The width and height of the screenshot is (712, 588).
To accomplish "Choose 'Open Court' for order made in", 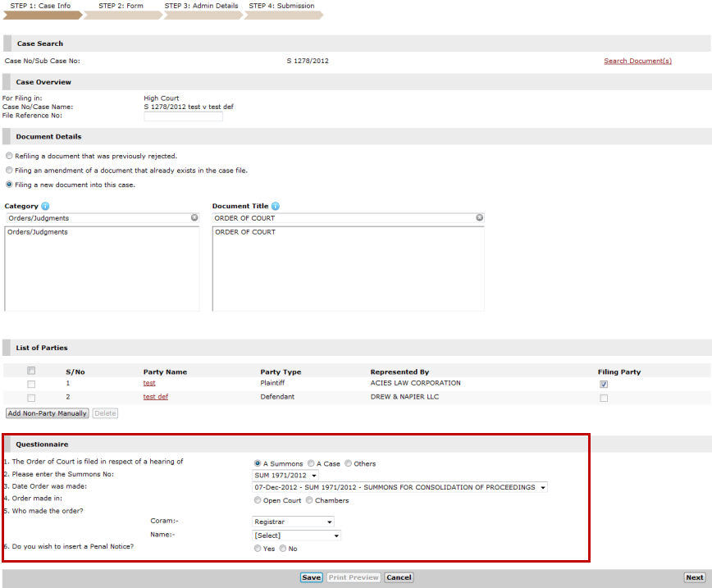I will 258,500.
